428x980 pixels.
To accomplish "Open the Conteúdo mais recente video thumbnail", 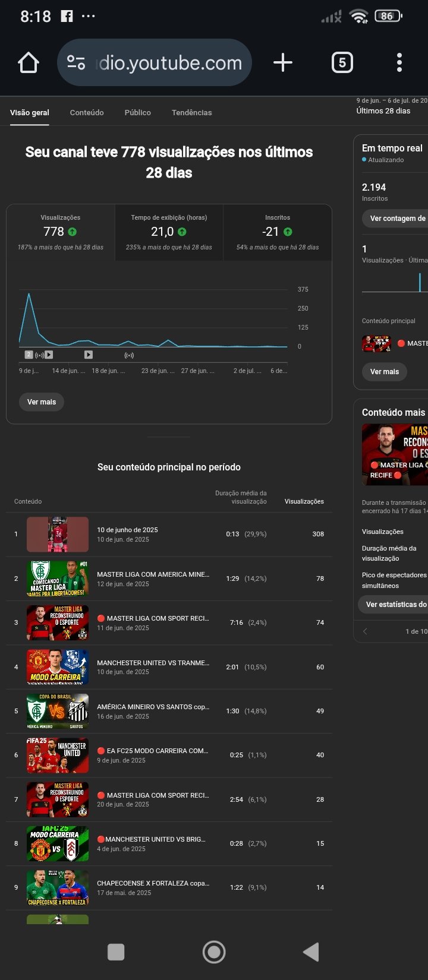I will pos(395,454).
